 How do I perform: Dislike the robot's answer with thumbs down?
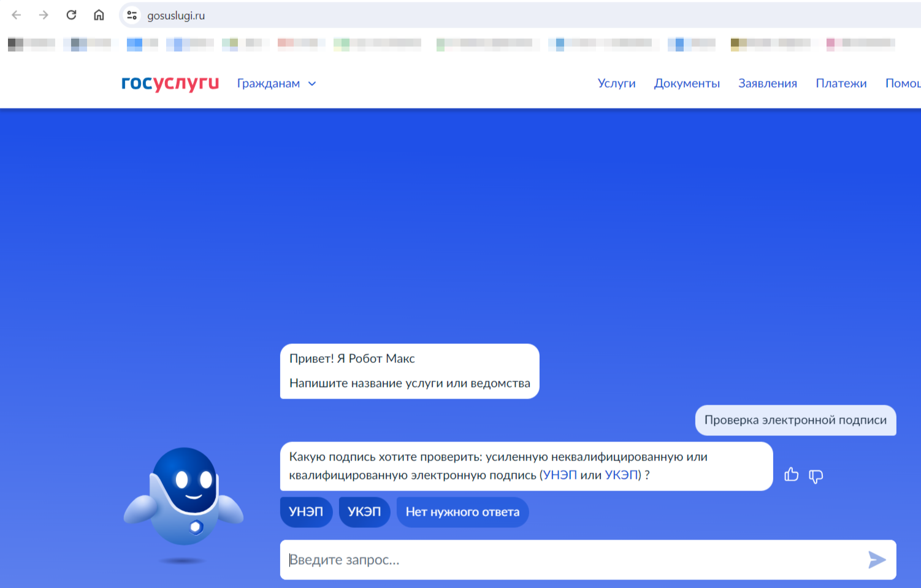point(816,476)
